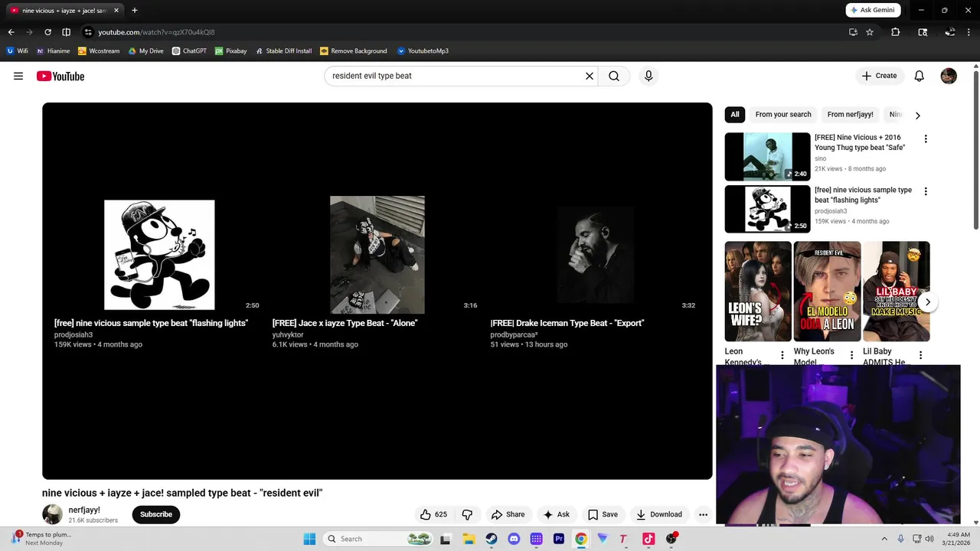Screen dimensions: 980x551
Task: Launch Premiere Pro from the taskbar
Action: 559,539
